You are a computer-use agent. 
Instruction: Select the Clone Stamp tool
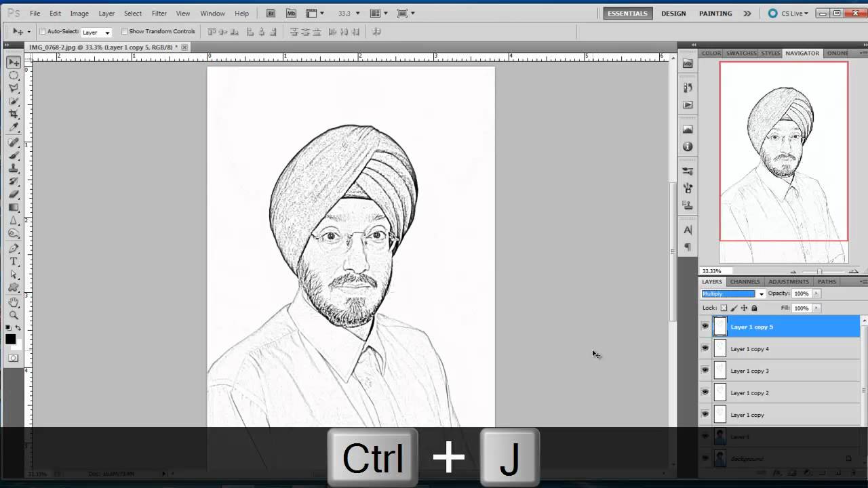(14, 168)
